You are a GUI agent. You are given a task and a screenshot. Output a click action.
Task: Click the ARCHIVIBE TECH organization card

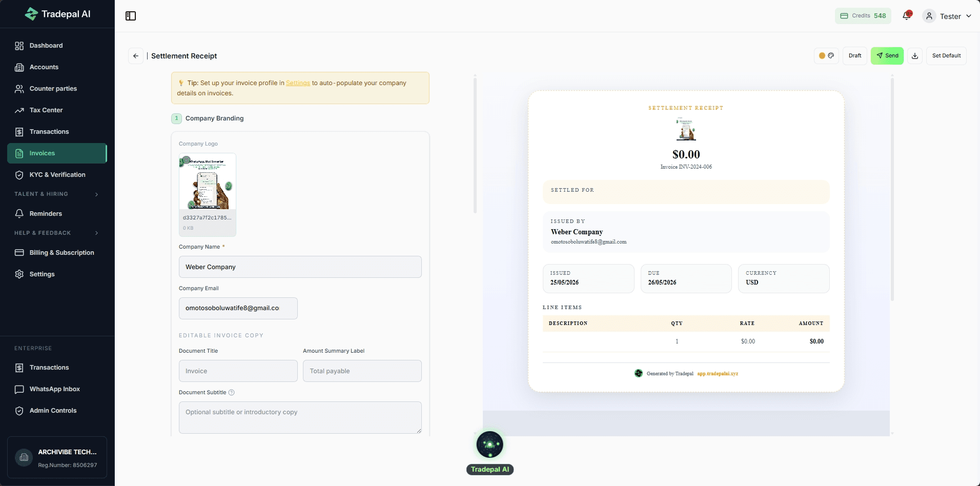pyautogui.click(x=57, y=458)
